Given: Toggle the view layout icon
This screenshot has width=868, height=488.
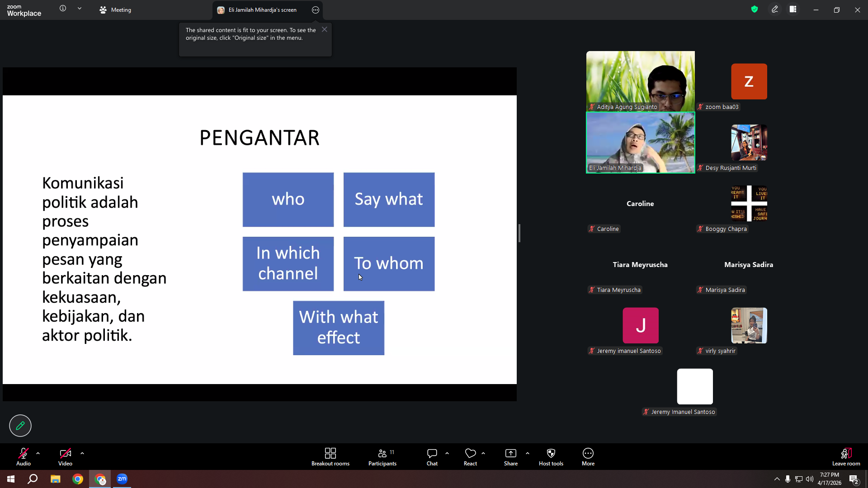Looking at the screenshot, I should click(x=793, y=9).
